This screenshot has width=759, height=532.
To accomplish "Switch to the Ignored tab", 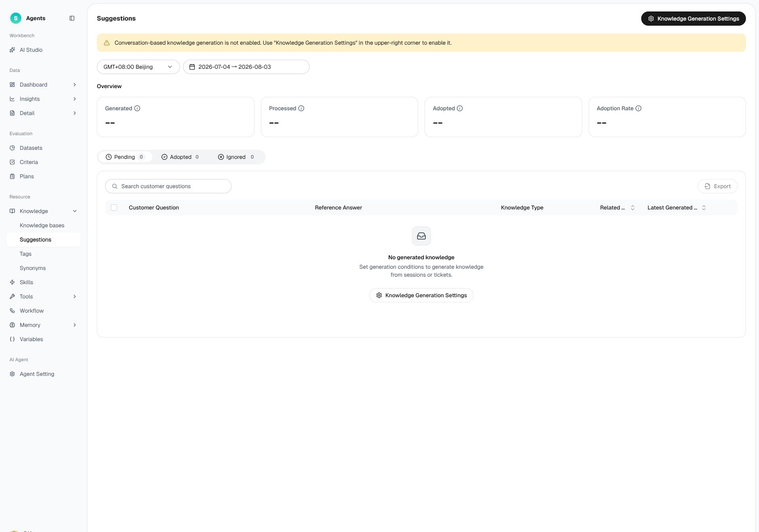I will (236, 157).
